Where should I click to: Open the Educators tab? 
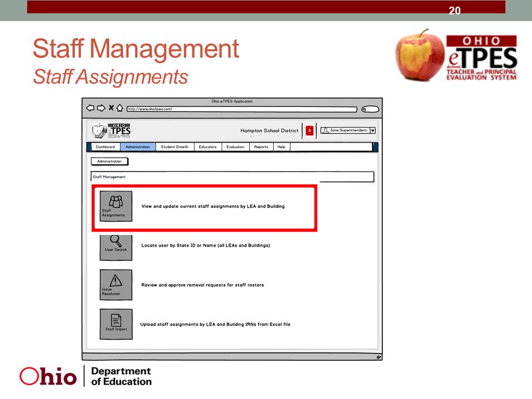click(208, 147)
